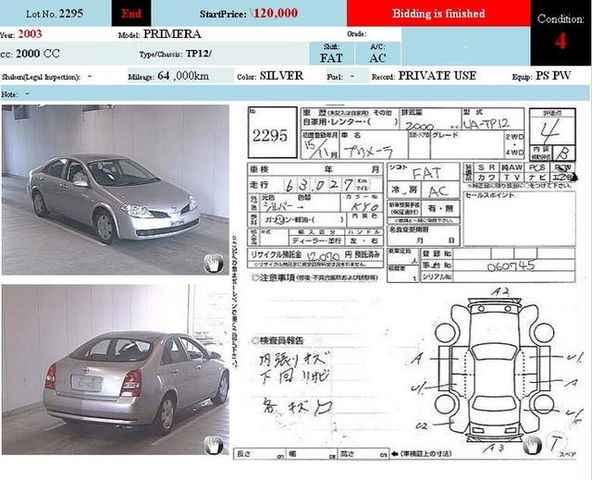Click the Shift FAT cell

tap(331, 53)
